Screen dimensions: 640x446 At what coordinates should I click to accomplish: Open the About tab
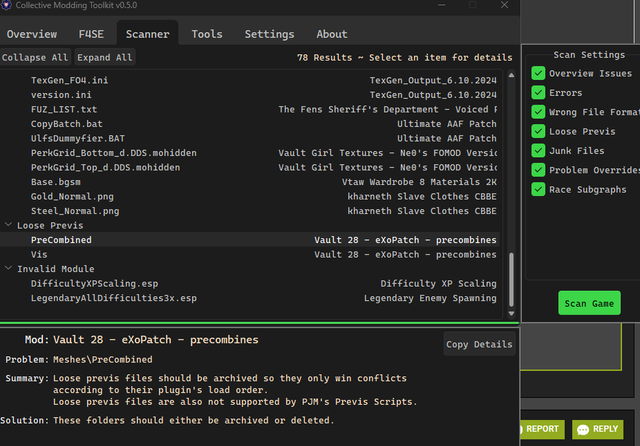pyautogui.click(x=332, y=34)
